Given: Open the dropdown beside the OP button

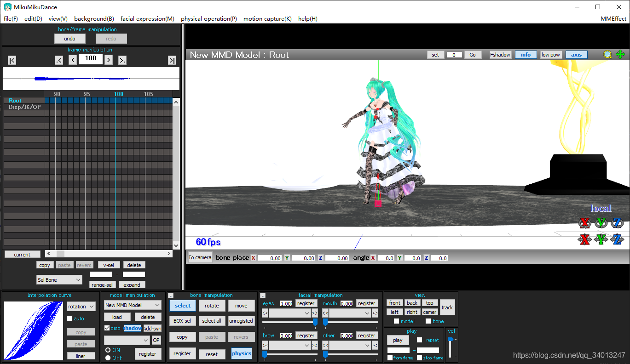Looking at the screenshot, I should tap(127, 340).
